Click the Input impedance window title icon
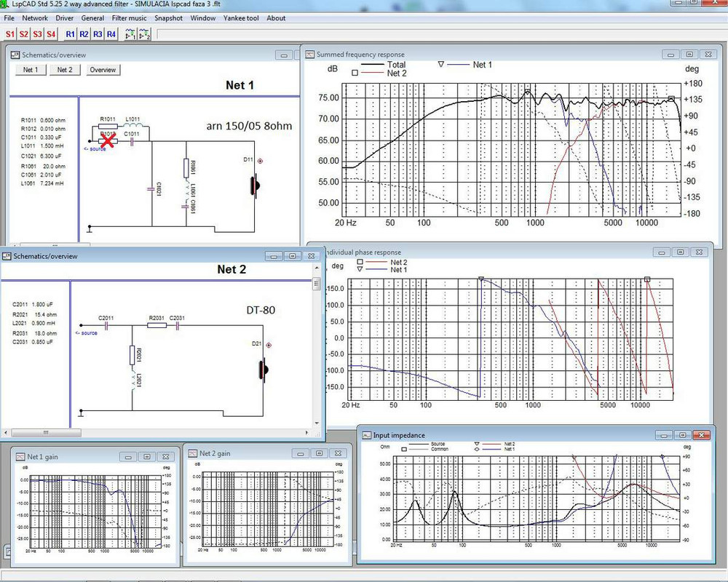Viewport: 728px width, 582px height. coord(367,435)
